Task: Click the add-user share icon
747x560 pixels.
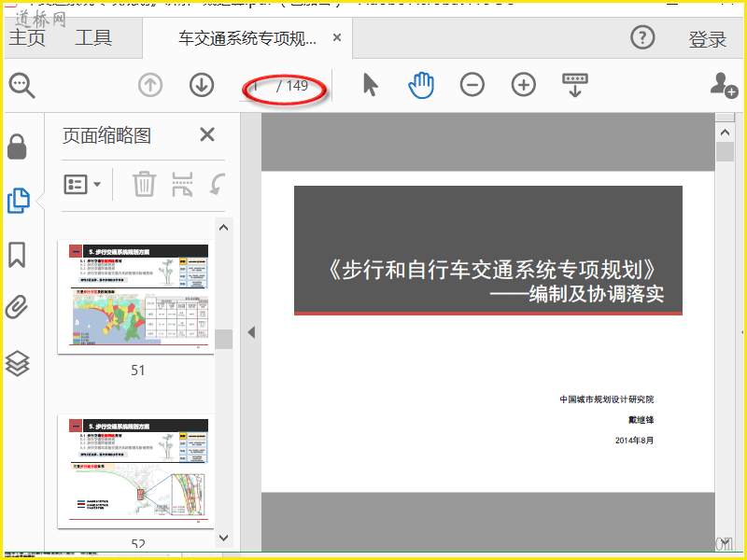Action: (x=724, y=85)
